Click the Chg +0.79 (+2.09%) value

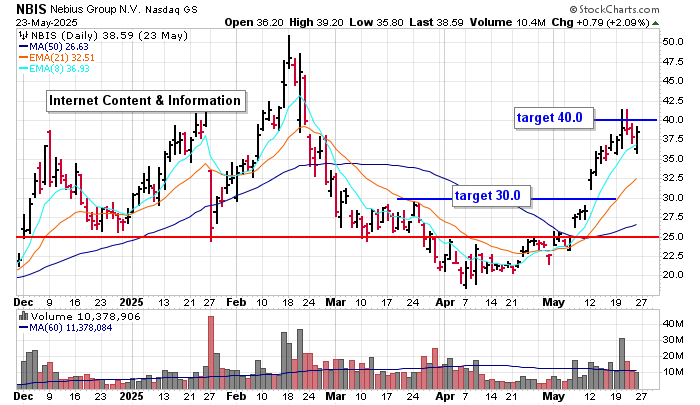click(600, 22)
